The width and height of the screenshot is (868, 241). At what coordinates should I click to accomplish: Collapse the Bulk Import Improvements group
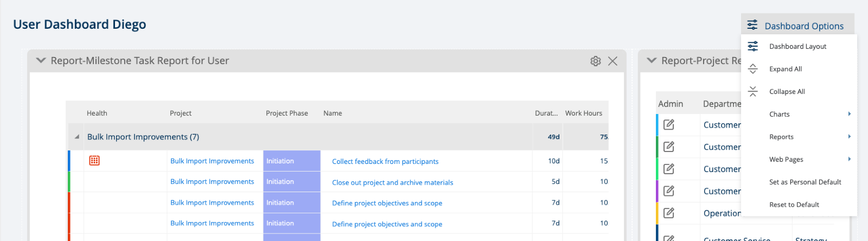(x=76, y=137)
